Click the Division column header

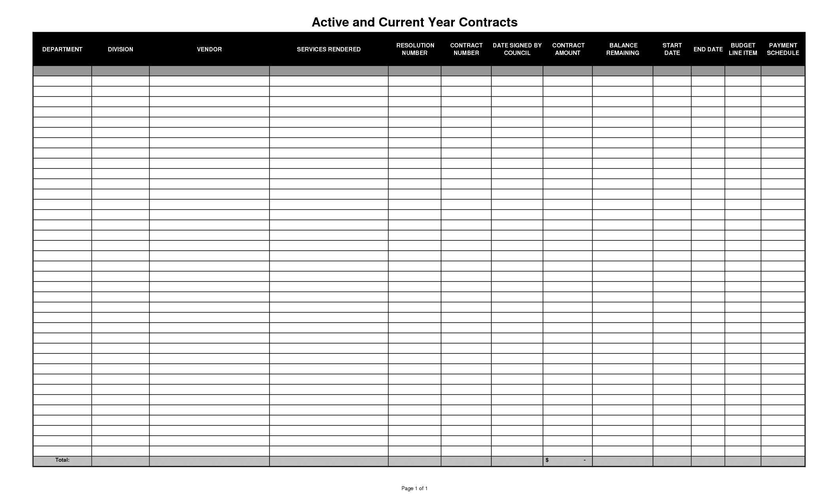click(119, 49)
